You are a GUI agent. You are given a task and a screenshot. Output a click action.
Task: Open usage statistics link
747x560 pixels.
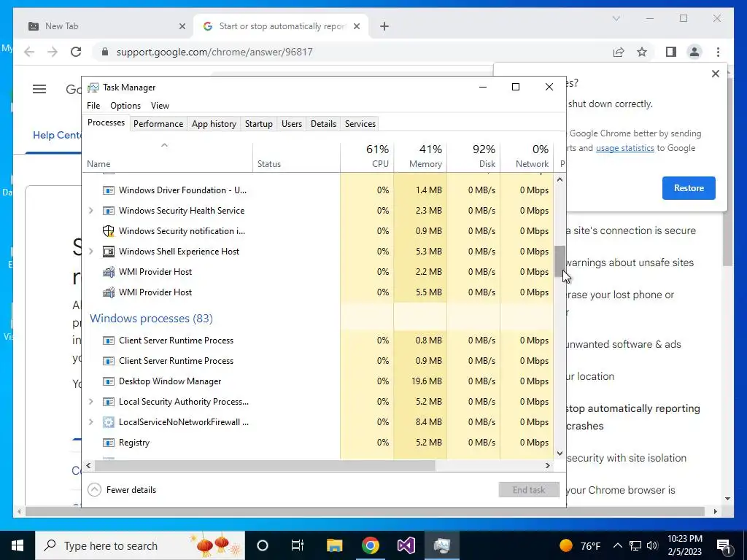pyautogui.click(x=624, y=148)
